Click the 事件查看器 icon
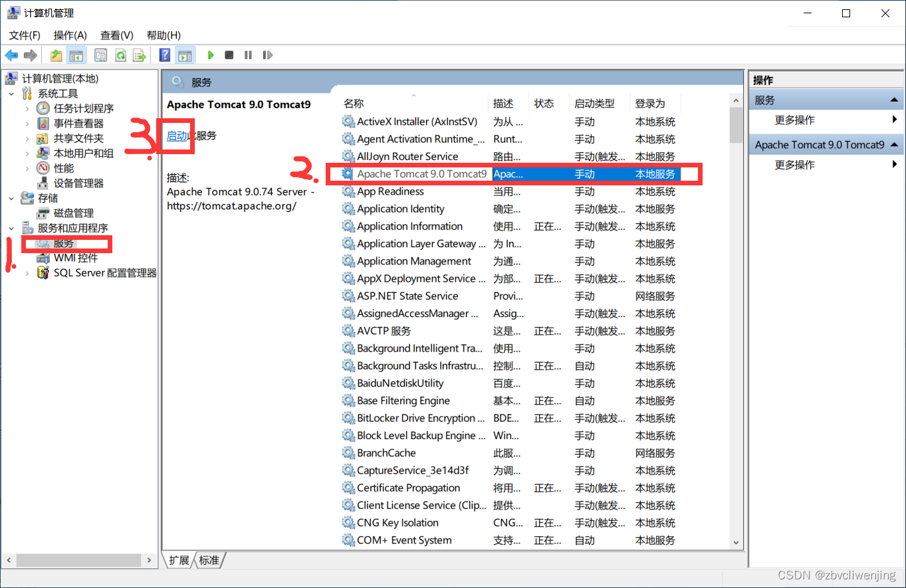906x588 pixels. pyautogui.click(x=43, y=124)
